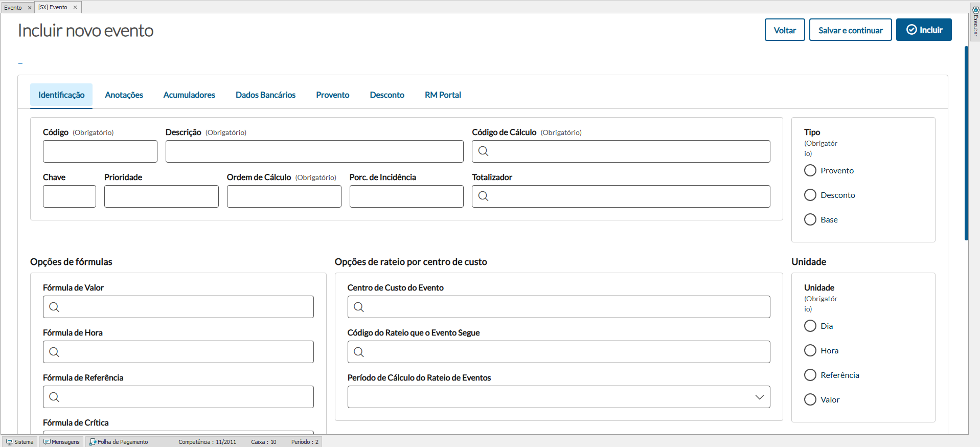
Task: Click the vertical page scrollbar
Action: coord(966,143)
